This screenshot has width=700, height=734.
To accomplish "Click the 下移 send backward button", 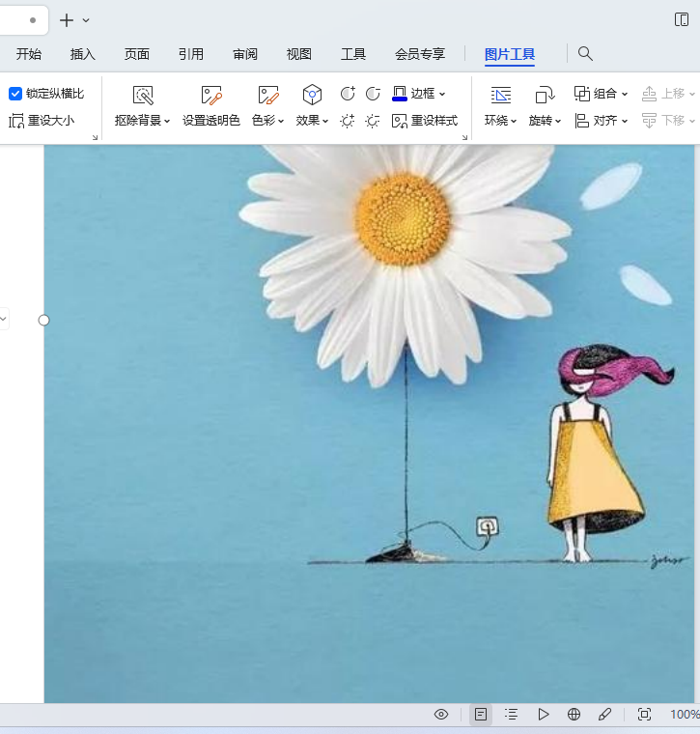I will 668,121.
